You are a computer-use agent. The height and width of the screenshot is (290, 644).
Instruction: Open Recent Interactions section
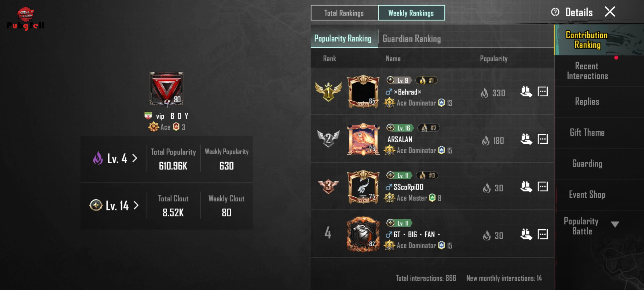click(x=587, y=71)
